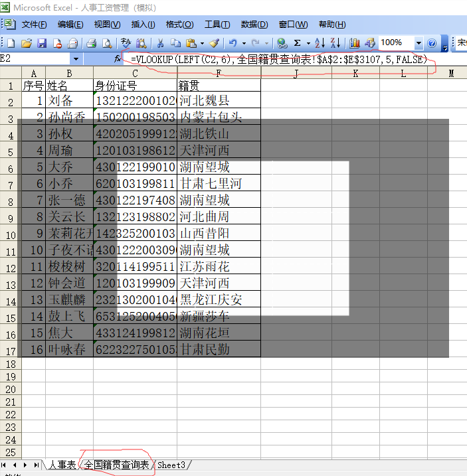Select cell containing 河北魏县
Image resolution: width=467 pixels, height=476 pixels.
pyautogui.click(x=219, y=100)
